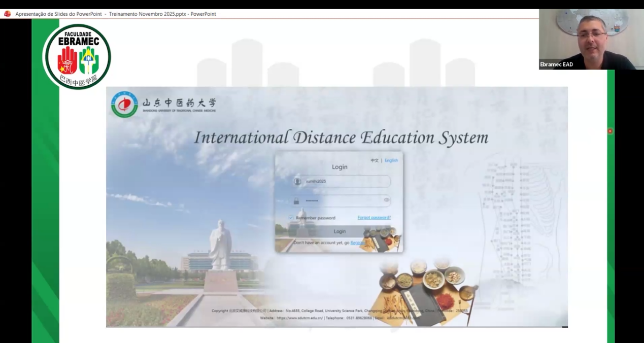Click the PowerPoint icon in the title bar
Screen dimensions: 644x343
[x=7, y=14]
